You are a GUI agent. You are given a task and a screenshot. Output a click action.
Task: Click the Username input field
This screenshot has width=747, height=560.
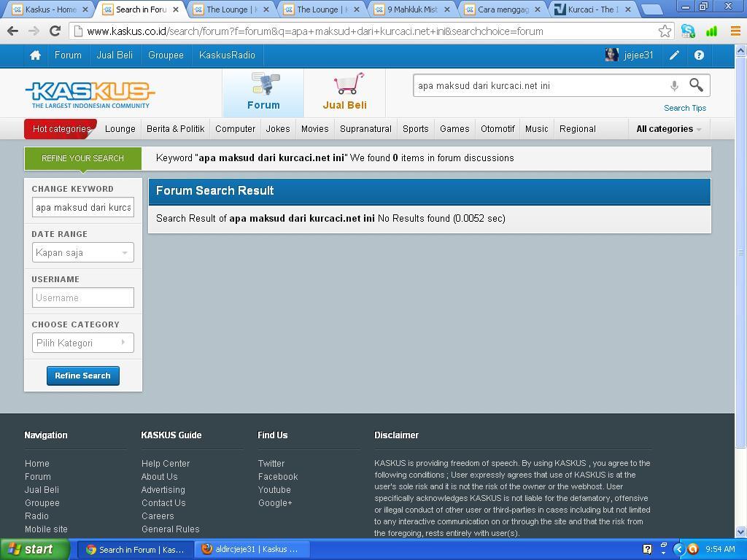tap(83, 297)
